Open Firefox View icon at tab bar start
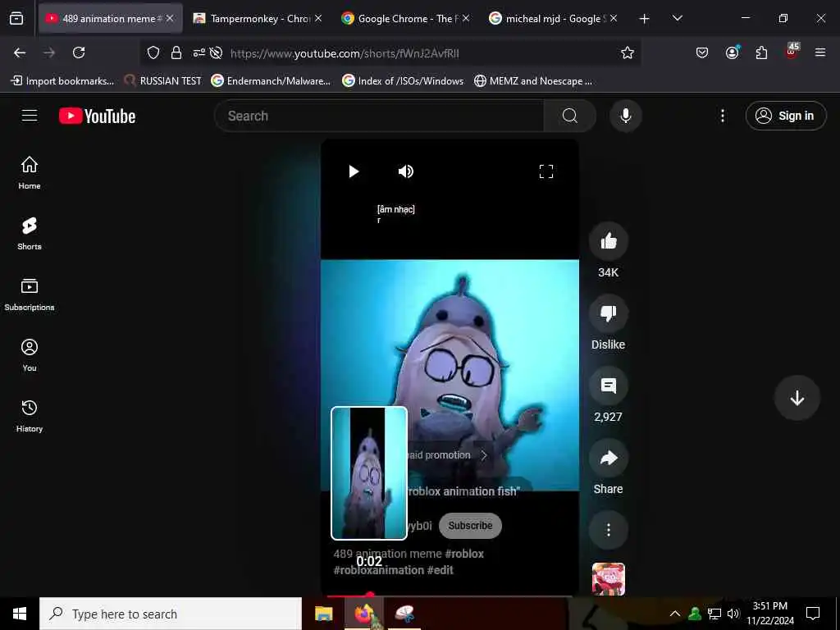Screen dimensions: 840x630 point(16,19)
